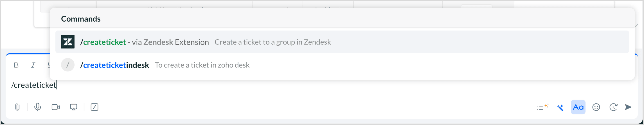
Task: Click the 'To create a ticket in zoho desk' description
Action: (202, 65)
